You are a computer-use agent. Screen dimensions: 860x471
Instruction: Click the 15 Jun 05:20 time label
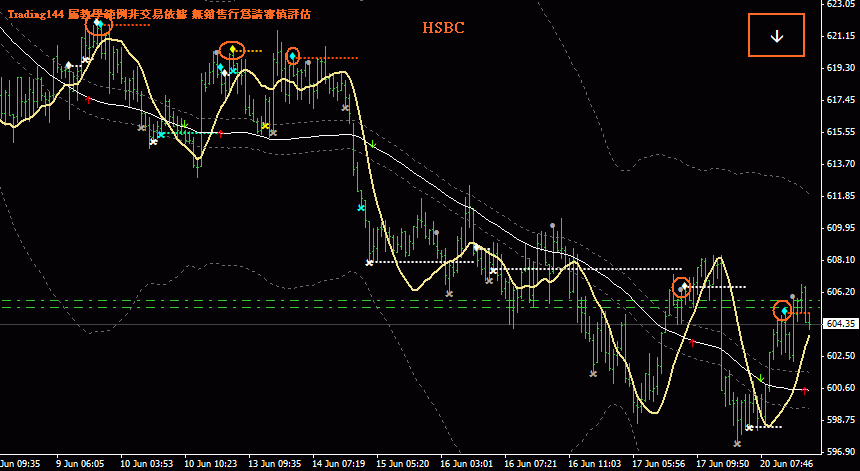tap(403, 464)
